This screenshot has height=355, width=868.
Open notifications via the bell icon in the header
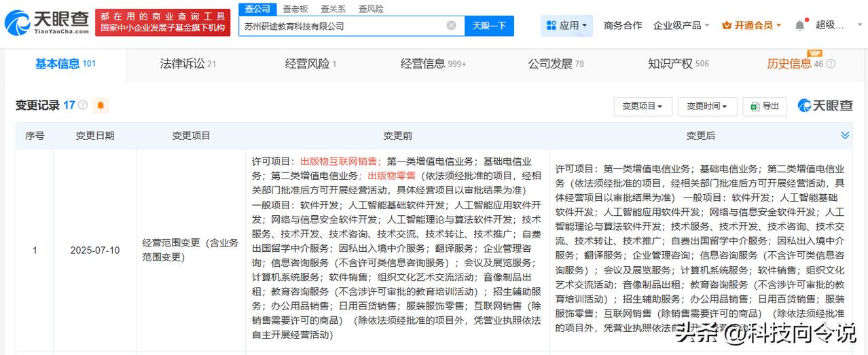799,25
